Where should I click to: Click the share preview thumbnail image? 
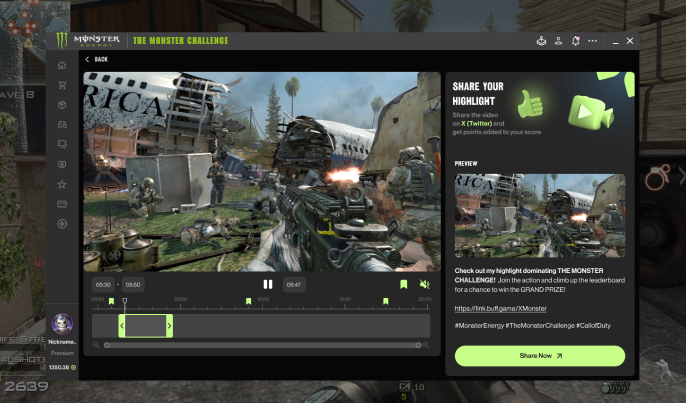coord(539,215)
